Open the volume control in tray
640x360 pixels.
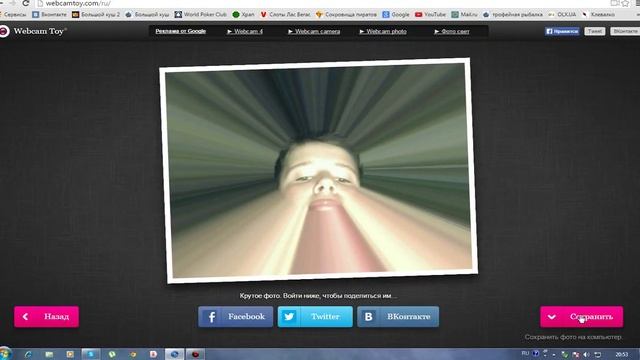coord(587,354)
